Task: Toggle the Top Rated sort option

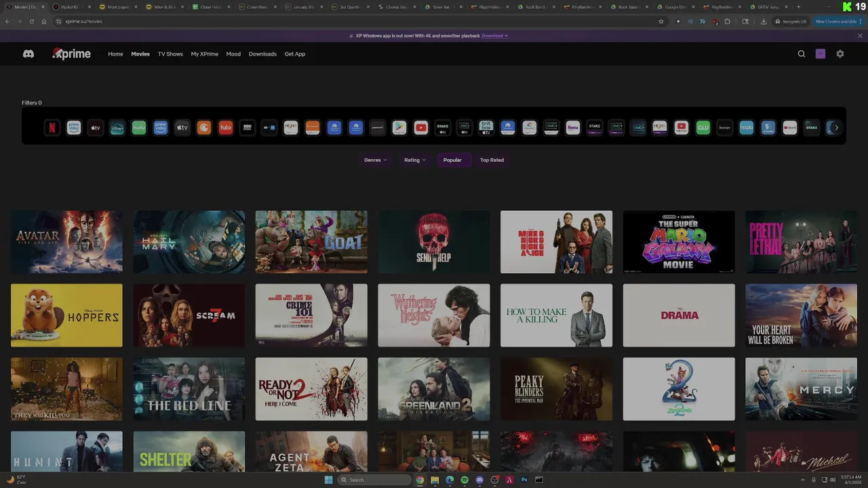Action: point(492,160)
